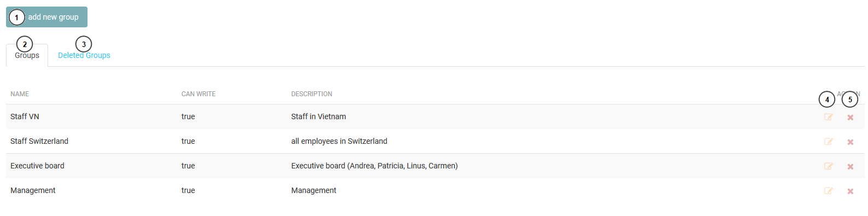Click the add new group button
This screenshot has height=216, width=868.
coord(46,17)
